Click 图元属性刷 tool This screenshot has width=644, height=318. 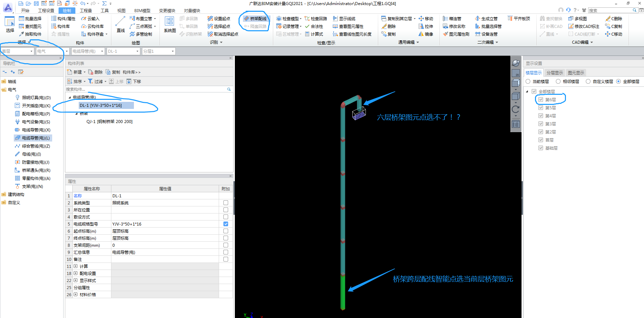click(456, 34)
